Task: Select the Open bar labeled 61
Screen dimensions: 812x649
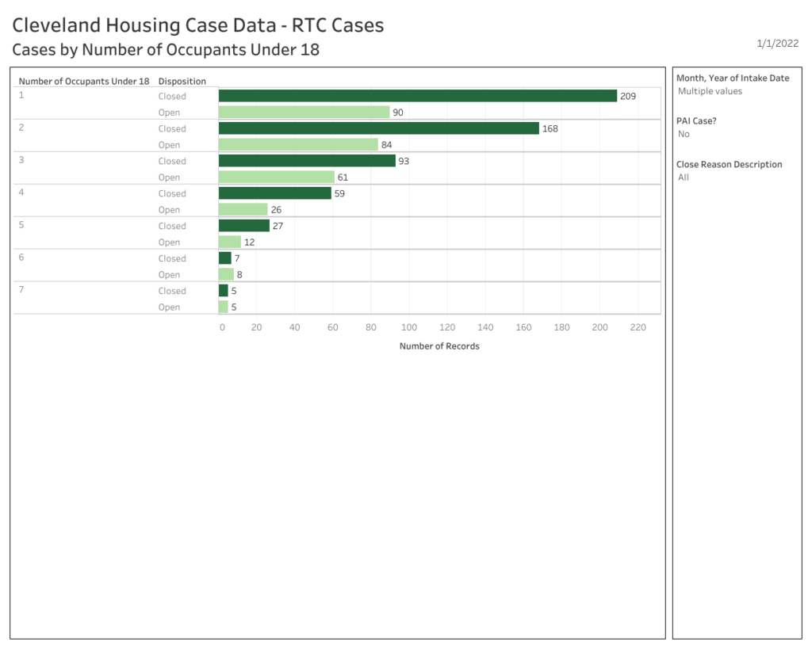Action: (x=276, y=178)
